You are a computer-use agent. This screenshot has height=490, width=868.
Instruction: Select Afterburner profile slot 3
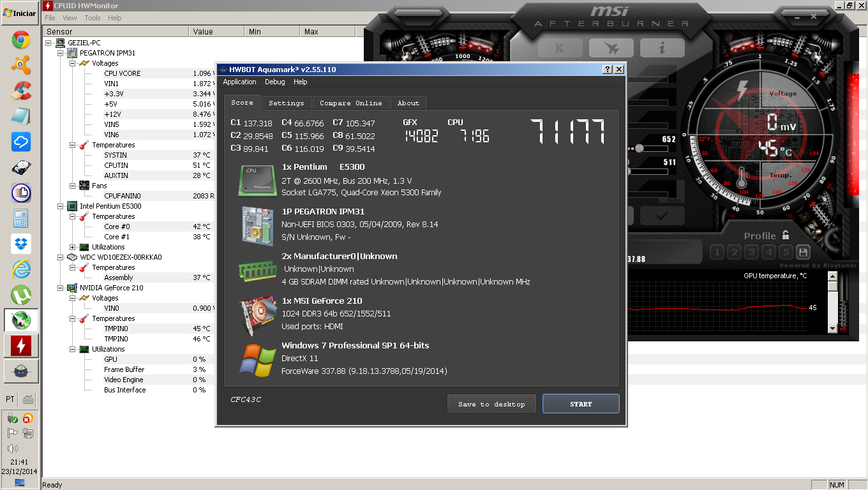(x=751, y=253)
